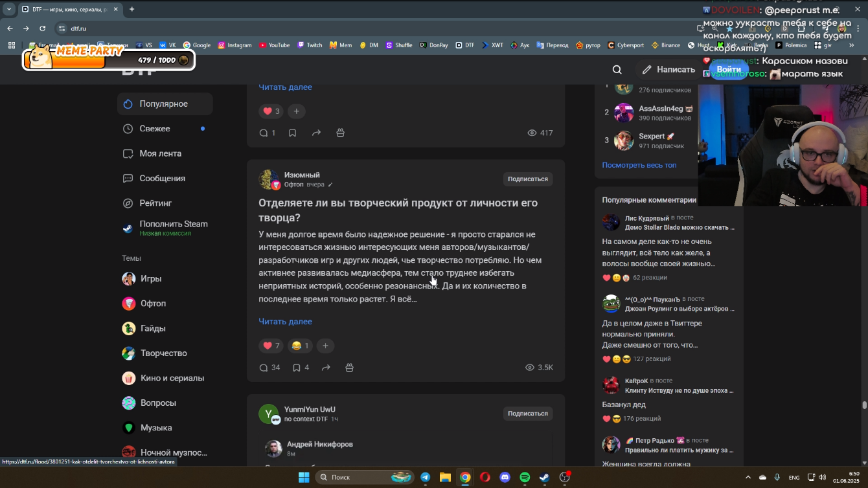Open Изюмный's avatar
The height and width of the screenshot is (488, 868).
269,179
